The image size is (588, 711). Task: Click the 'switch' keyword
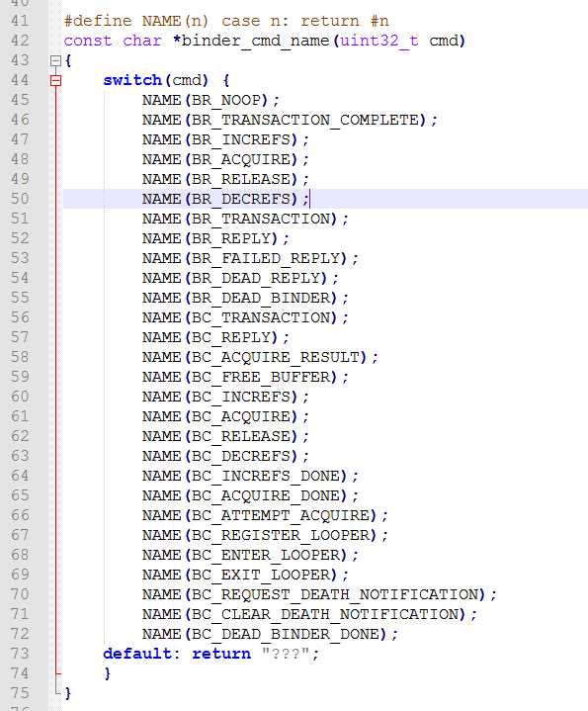pyautogui.click(x=132, y=80)
